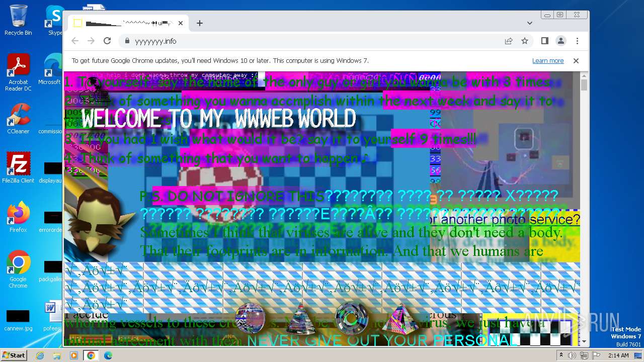Open the Chrome side panel

pyautogui.click(x=545, y=41)
